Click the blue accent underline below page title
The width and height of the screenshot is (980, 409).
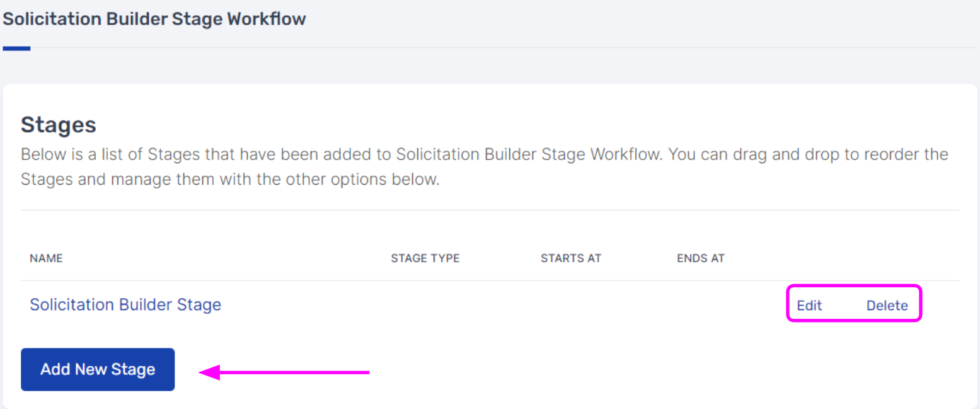[16, 49]
